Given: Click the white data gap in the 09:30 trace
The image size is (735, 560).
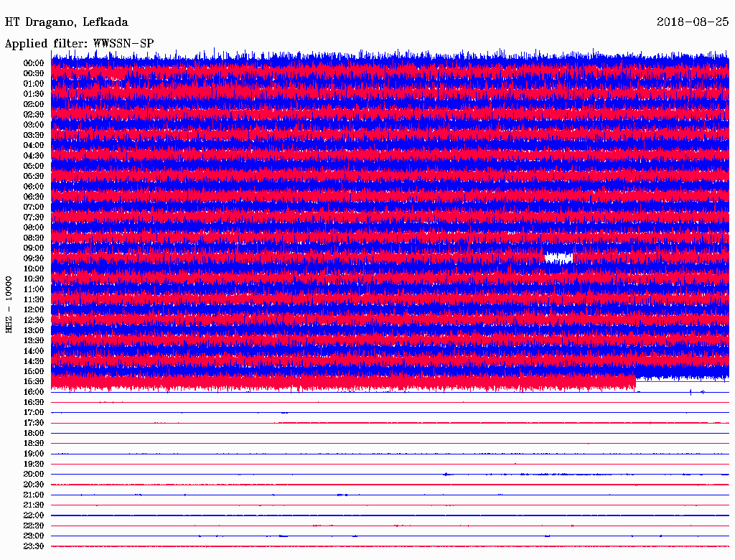Looking at the screenshot, I should [558, 258].
